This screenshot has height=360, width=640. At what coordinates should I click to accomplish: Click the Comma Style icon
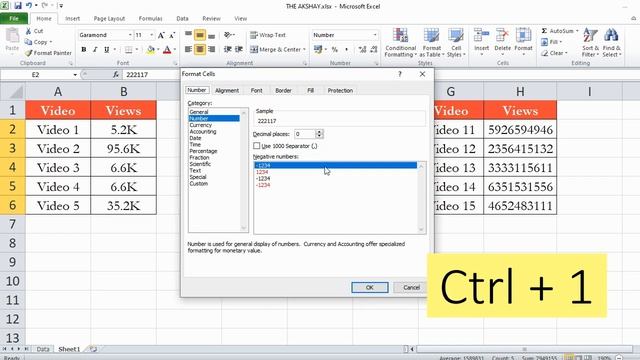pyautogui.click(x=347, y=49)
